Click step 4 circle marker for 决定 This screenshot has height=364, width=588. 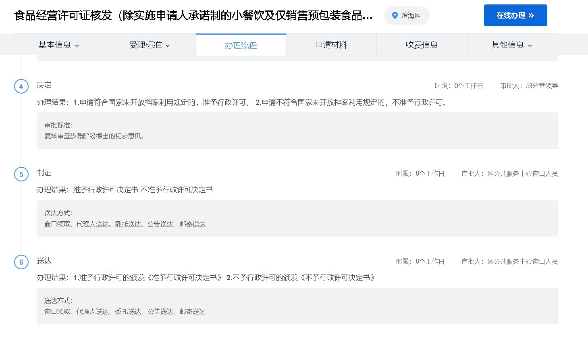tap(21, 86)
